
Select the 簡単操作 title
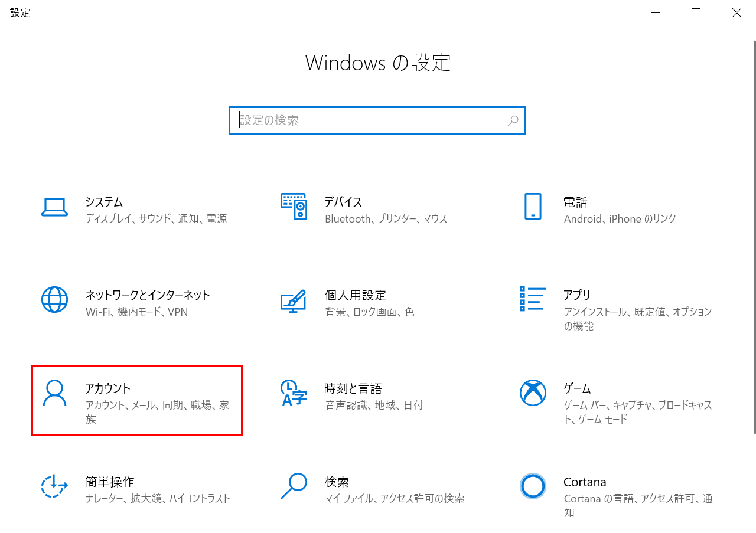109,482
